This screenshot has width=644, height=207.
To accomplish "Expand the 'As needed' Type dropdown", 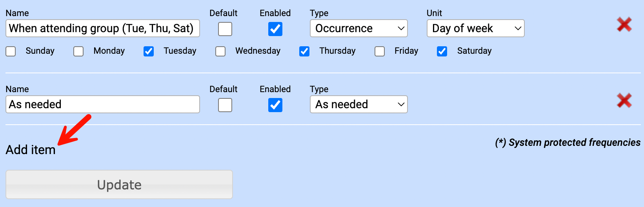I will click(x=358, y=105).
